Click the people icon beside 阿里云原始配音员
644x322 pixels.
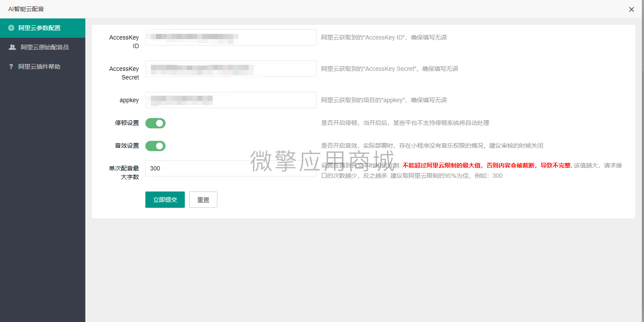pos(12,47)
